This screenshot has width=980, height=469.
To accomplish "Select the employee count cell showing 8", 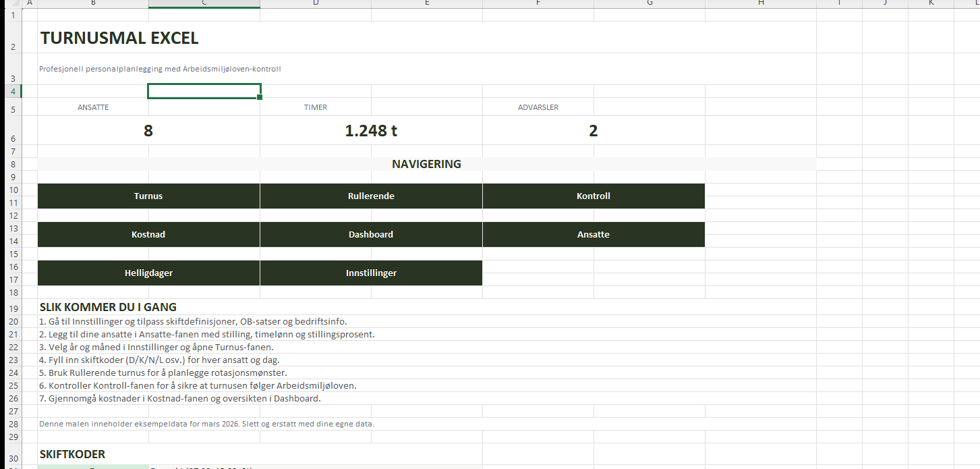I will pos(148,131).
